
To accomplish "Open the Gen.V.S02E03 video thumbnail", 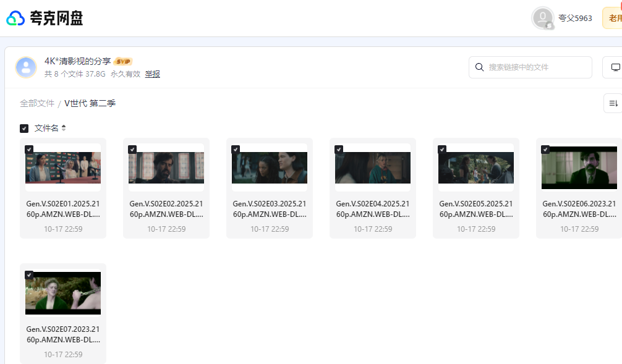I will (x=270, y=168).
